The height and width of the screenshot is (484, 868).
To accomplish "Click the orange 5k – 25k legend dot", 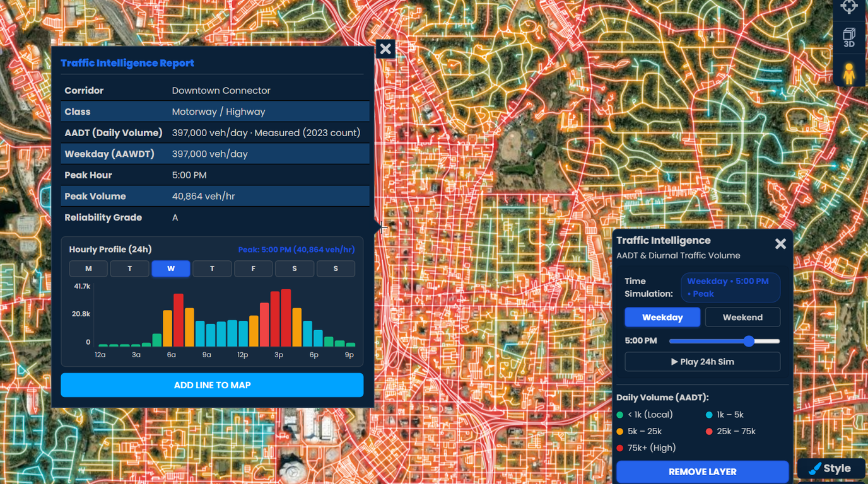I will click(620, 432).
